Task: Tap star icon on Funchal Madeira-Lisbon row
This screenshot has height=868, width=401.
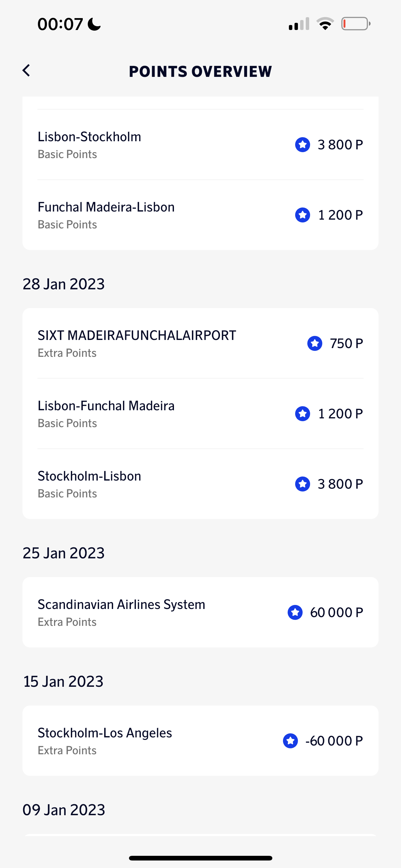Action: 302,215
